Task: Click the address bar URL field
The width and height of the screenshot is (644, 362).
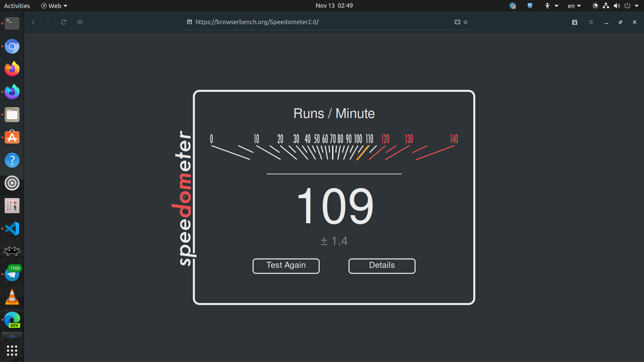Action: point(257,22)
